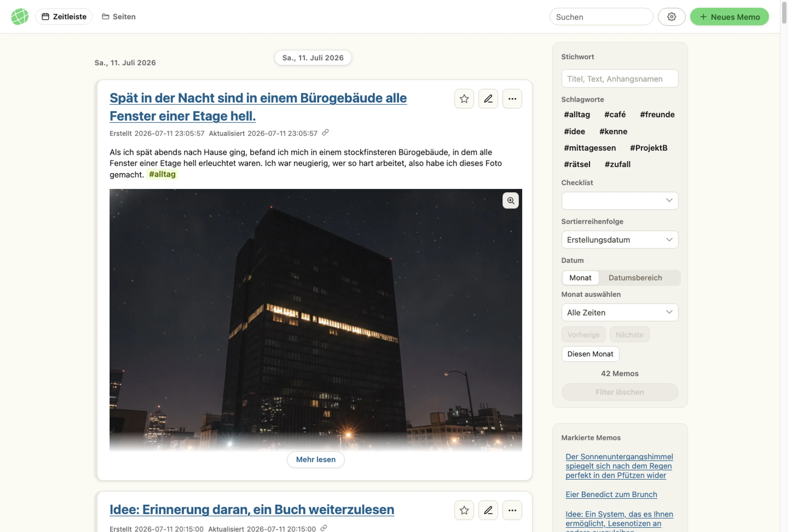
Task: Open the Alle Zeiten month dropdown
Action: tap(619, 312)
